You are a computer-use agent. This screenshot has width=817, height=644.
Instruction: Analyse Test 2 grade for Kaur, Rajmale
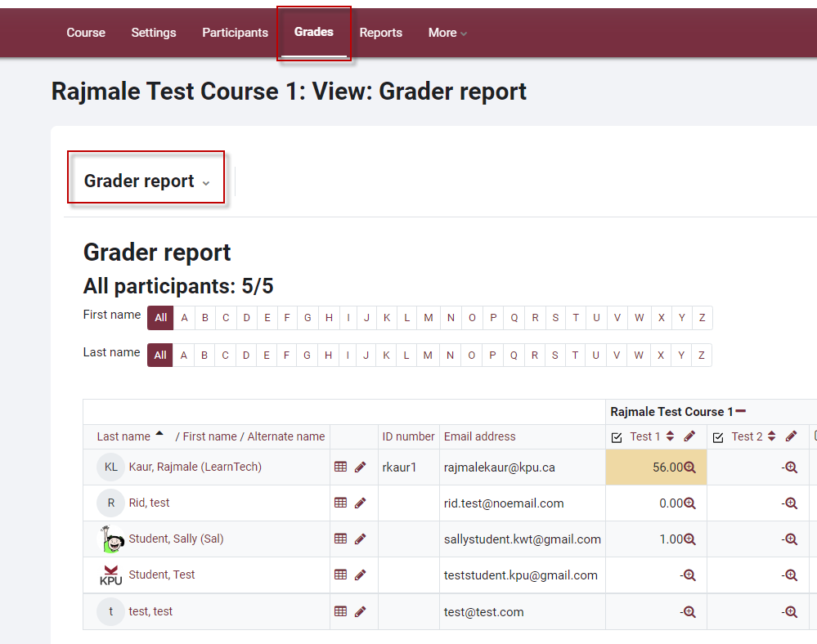coord(791,467)
